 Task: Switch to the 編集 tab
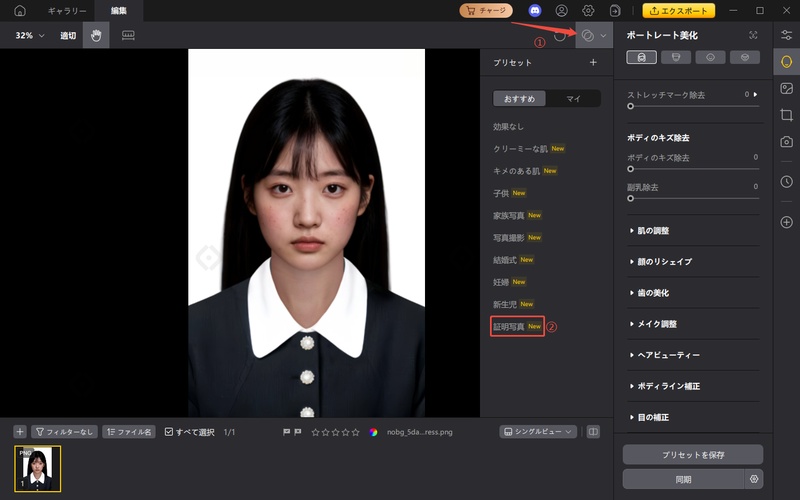118,11
